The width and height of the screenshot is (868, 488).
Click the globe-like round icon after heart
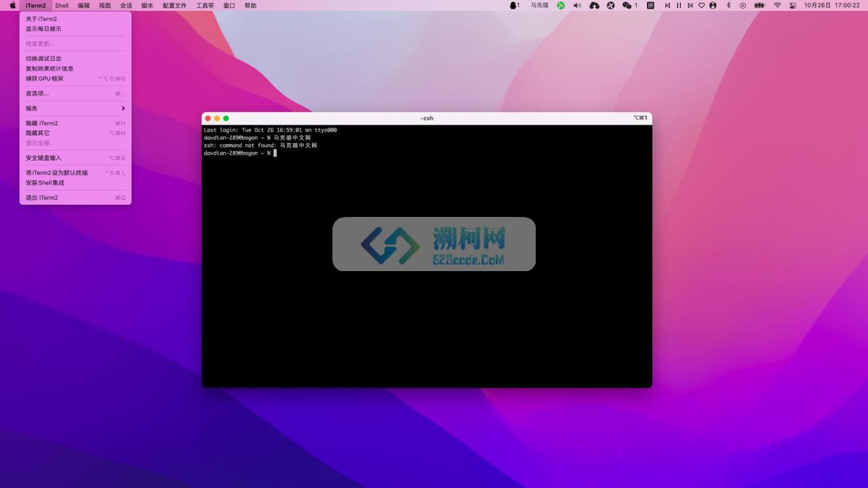pyautogui.click(x=713, y=5)
